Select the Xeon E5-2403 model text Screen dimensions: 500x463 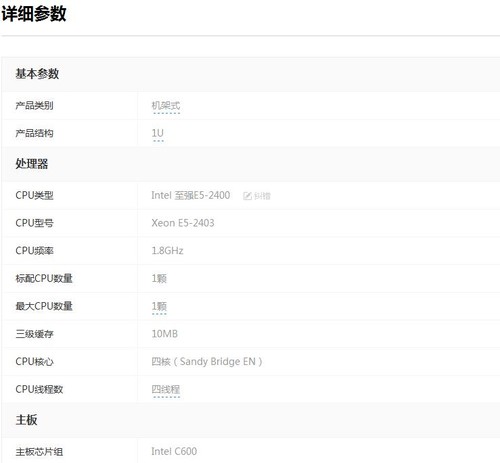point(183,223)
